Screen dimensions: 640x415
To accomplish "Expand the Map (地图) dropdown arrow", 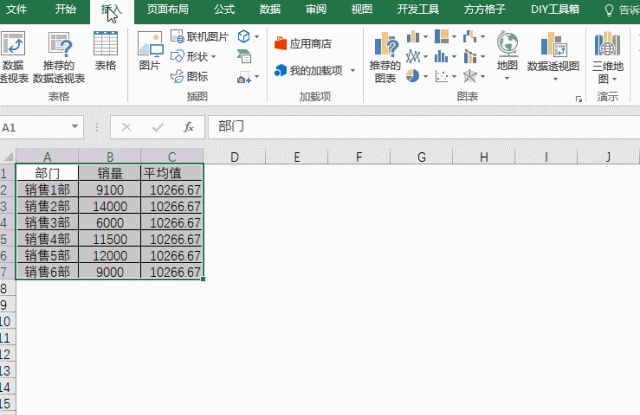I will pos(507,78).
